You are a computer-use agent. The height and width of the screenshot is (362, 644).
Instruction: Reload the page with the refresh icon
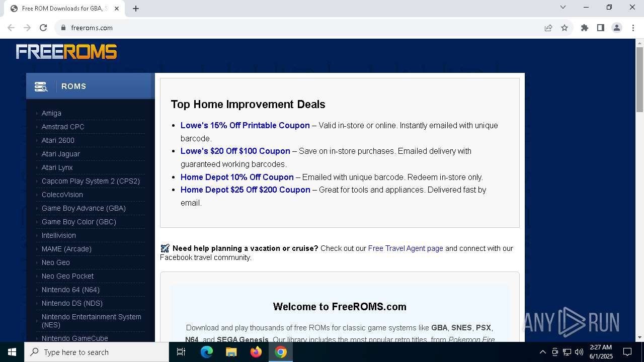point(43,28)
